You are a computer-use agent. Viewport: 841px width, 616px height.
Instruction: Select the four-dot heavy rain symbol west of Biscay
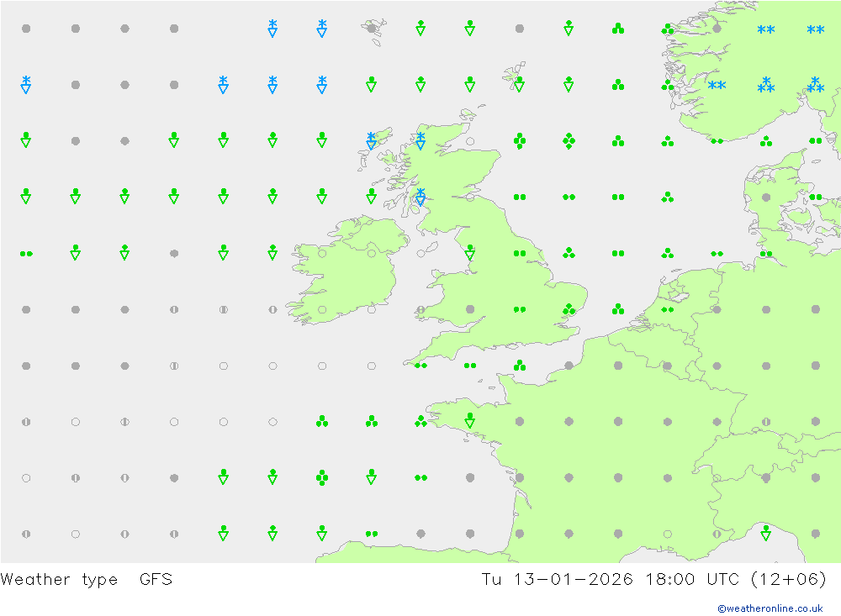pyautogui.click(x=322, y=477)
